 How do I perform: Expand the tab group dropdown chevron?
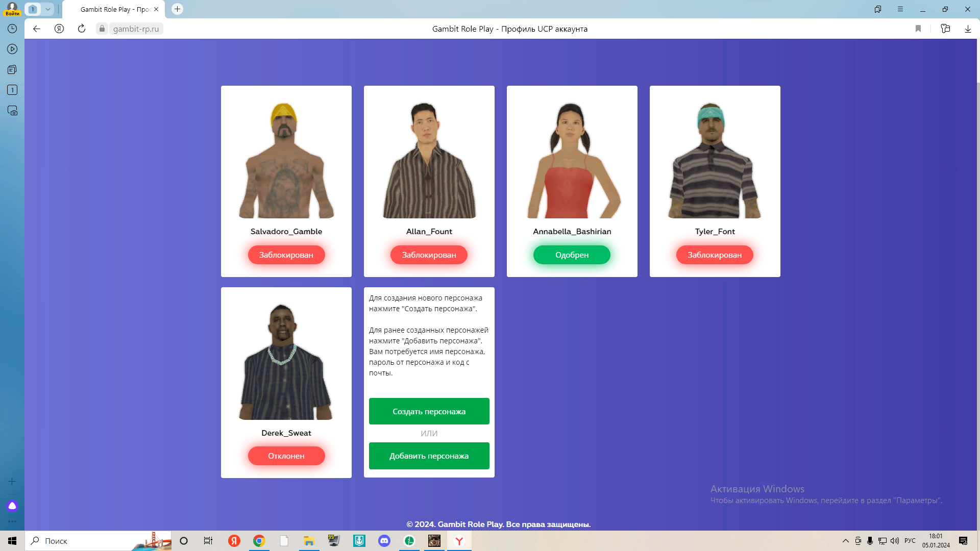click(x=47, y=9)
